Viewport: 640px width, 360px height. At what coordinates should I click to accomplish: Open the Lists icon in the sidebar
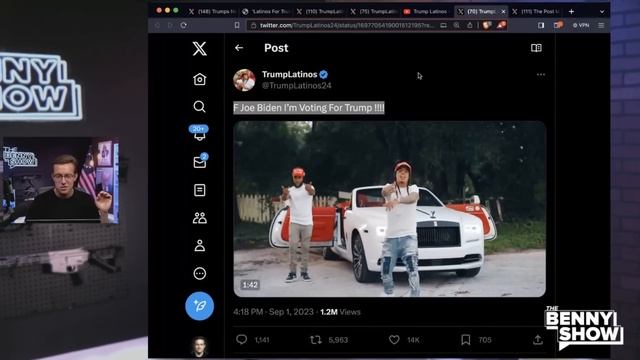(200, 190)
